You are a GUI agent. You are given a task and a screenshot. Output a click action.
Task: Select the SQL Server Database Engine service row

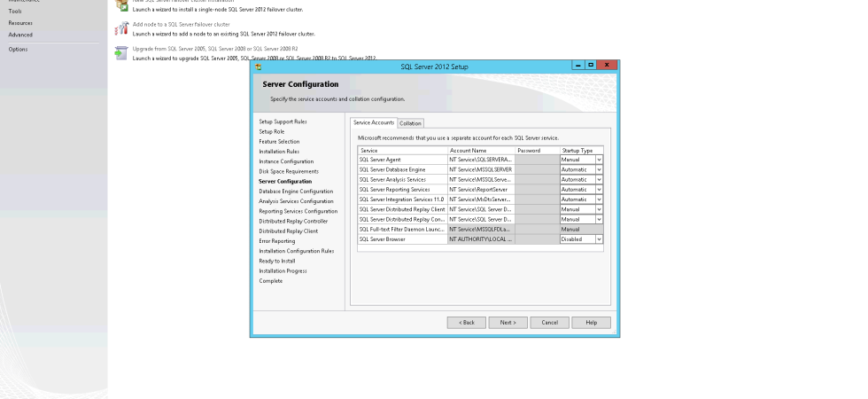point(402,169)
